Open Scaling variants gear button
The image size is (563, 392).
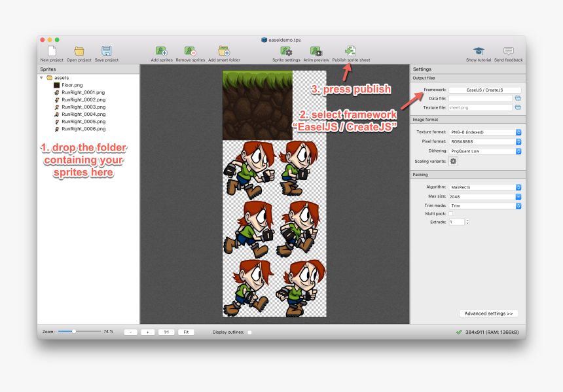454,161
